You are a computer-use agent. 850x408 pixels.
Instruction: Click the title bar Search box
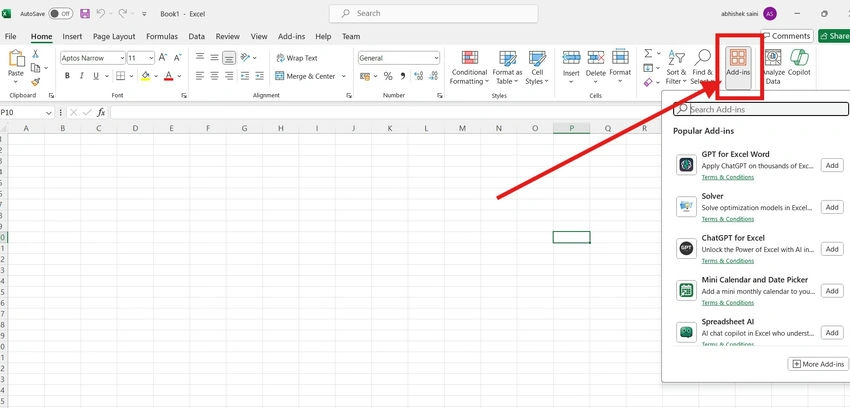[x=434, y=14]
